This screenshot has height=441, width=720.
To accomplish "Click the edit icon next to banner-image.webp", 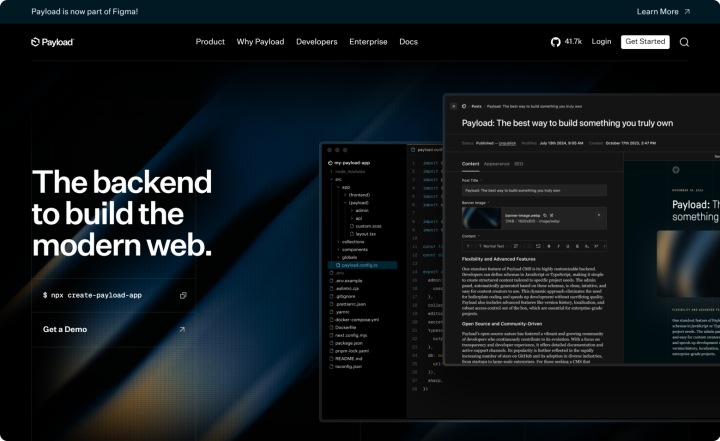I will coord(551,215).
